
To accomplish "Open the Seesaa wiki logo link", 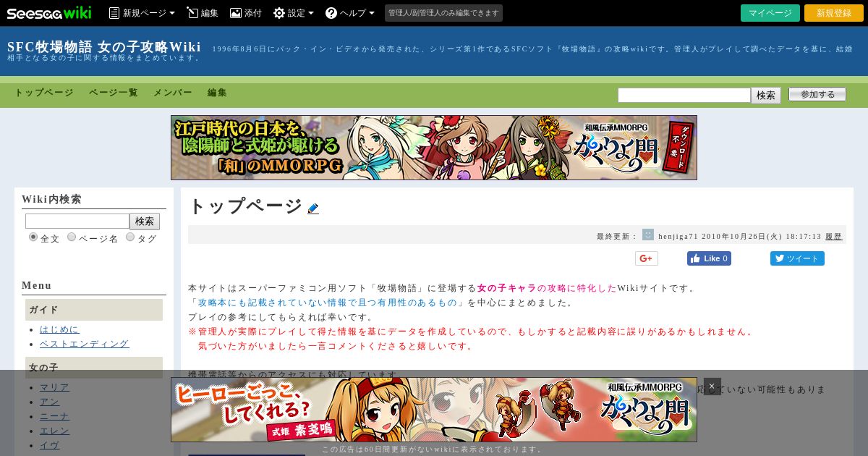I will click(x=49, y=12).
